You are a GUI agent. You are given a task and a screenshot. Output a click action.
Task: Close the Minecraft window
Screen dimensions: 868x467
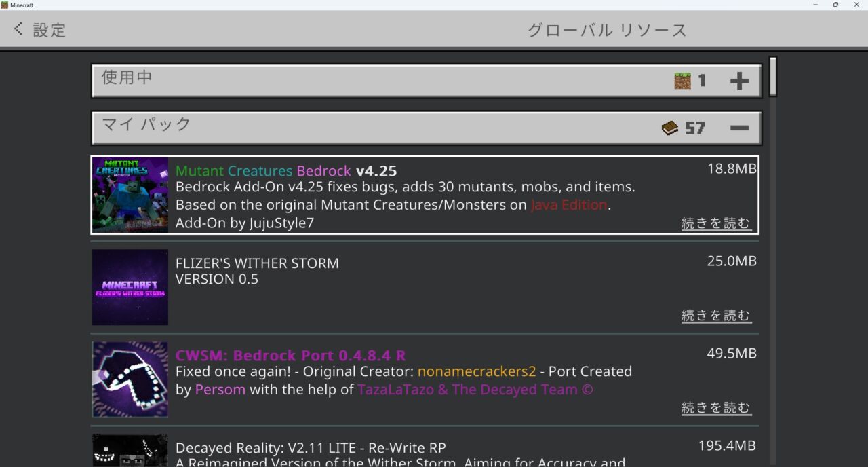coord(856,5)
